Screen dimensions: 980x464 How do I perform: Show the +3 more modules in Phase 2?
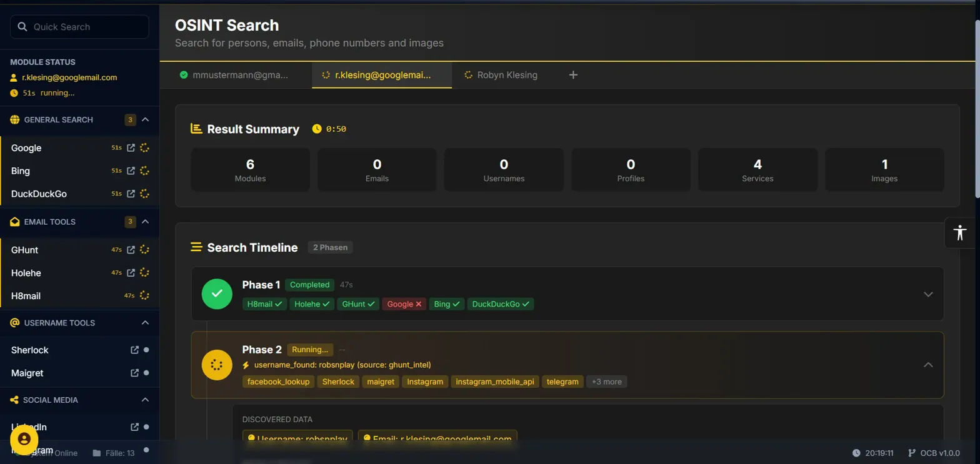[x=606, y=382]
